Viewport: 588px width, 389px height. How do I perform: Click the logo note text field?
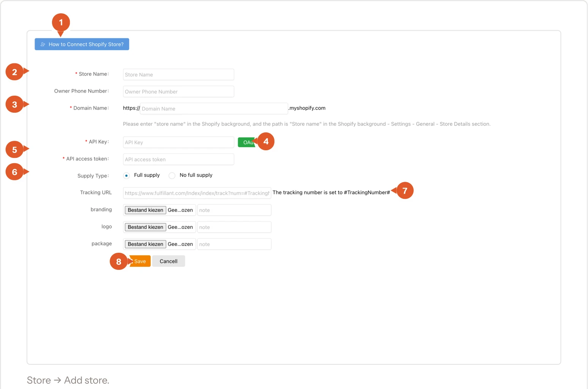tap(234, 227)
